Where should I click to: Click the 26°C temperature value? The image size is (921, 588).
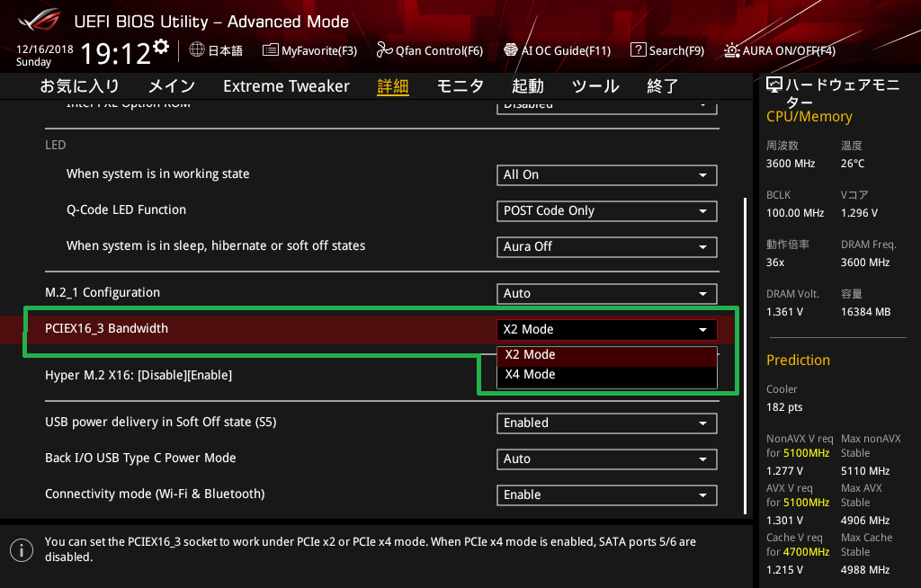[x=853, y=164]
